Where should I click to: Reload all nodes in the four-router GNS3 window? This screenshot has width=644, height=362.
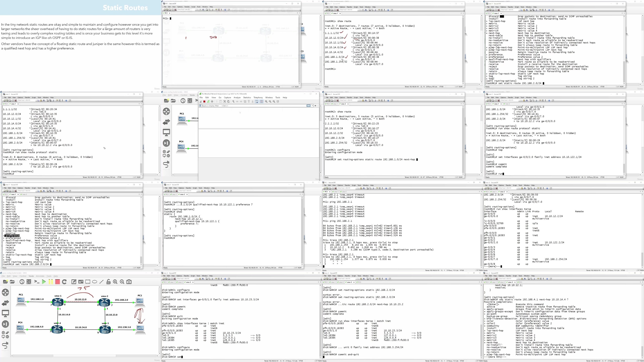[64, 282]
